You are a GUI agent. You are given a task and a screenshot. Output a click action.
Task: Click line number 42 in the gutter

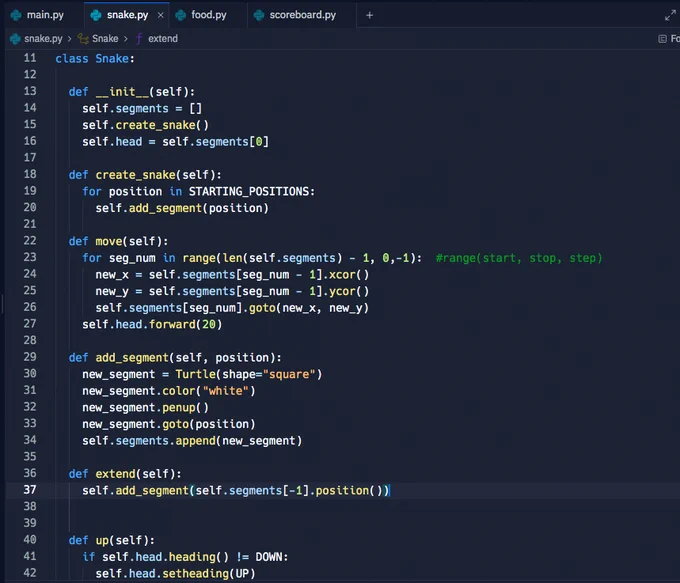[x=30, y=573]
